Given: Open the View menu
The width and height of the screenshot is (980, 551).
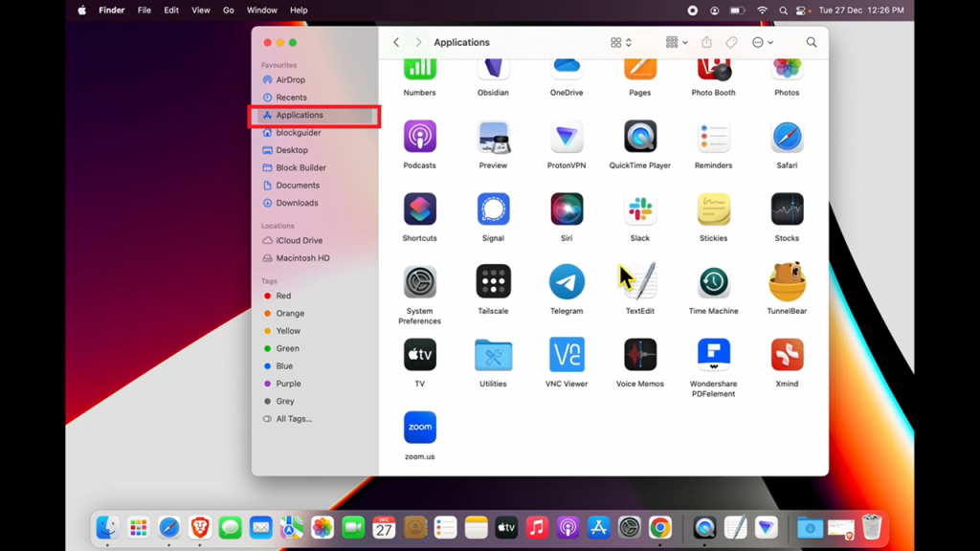Looking at the screenshot, I should click(x=201, y=10).
